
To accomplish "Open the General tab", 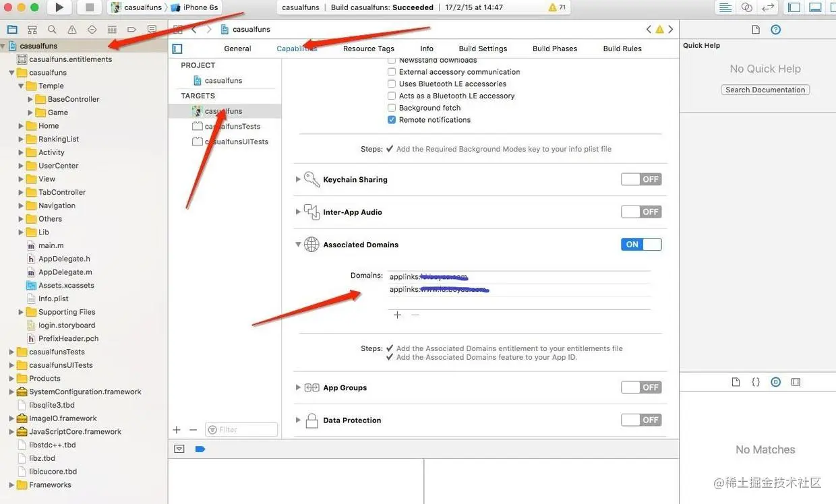I will 237,49.
